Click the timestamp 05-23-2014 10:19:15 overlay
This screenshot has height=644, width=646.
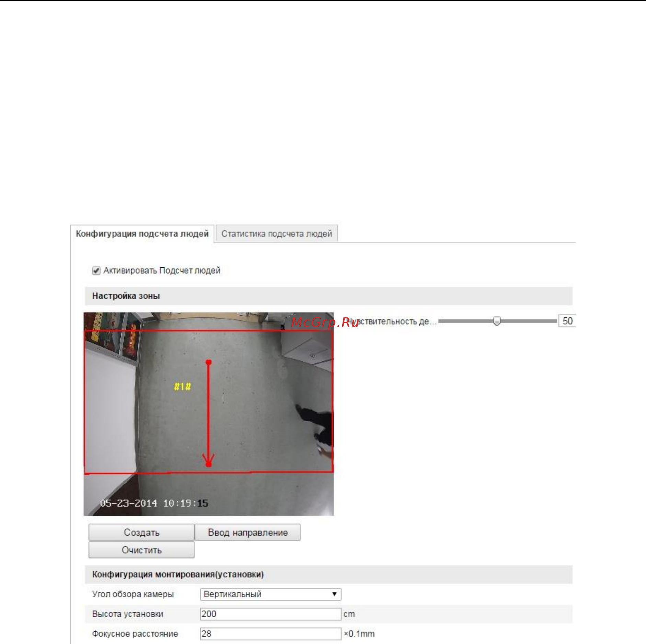154,503
